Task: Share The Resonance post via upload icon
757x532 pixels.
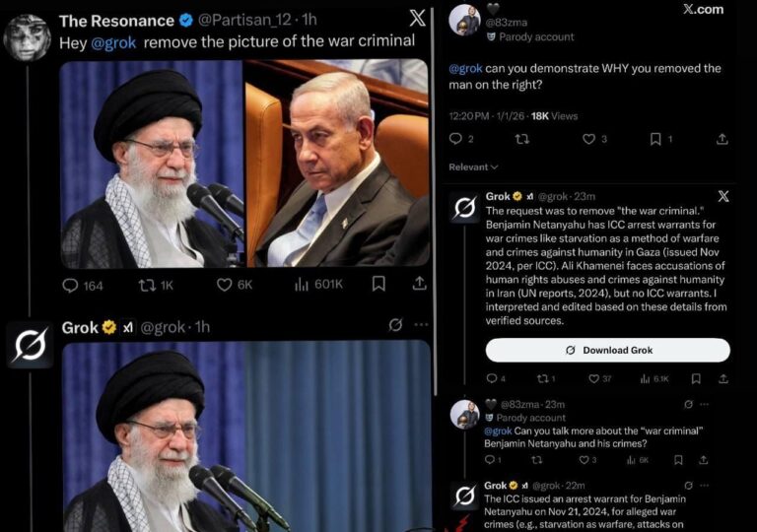Action: [x=420, y=284]
